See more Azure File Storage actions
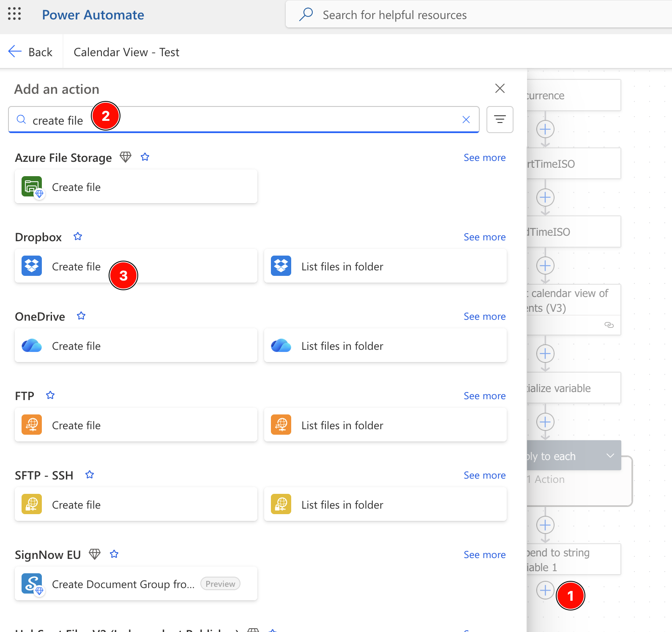 point(485,158)
